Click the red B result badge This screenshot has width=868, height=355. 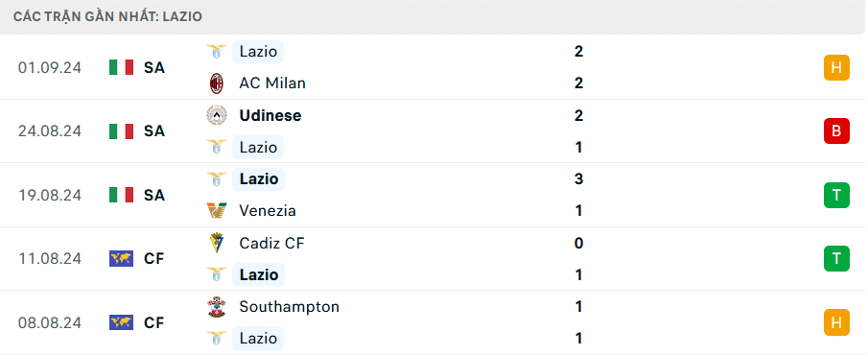(836, 131)
